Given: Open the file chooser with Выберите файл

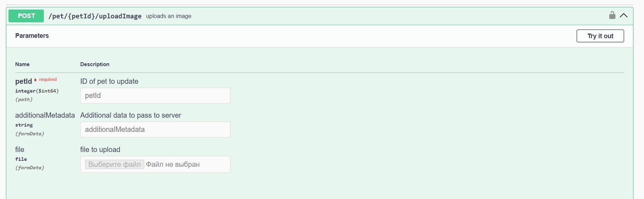Looking at the screenshot, I should pyautogui.click(x=115, y=164).
